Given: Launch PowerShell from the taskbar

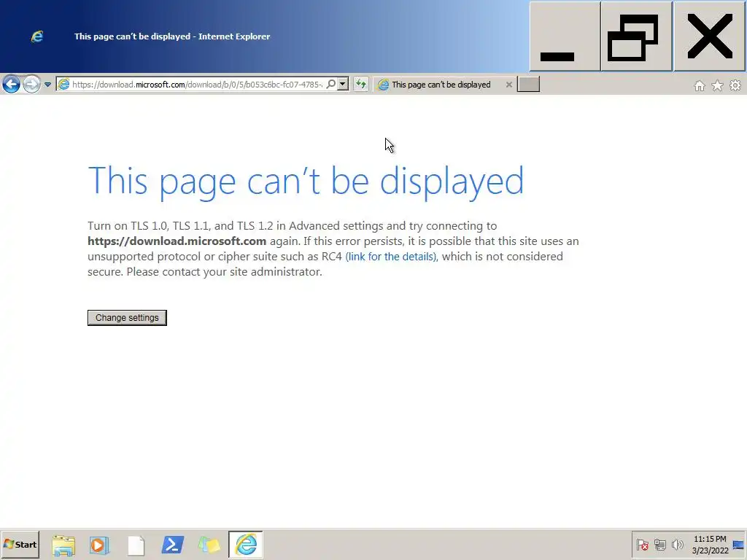Looking at the screenshot, I should tap(172, 545).
